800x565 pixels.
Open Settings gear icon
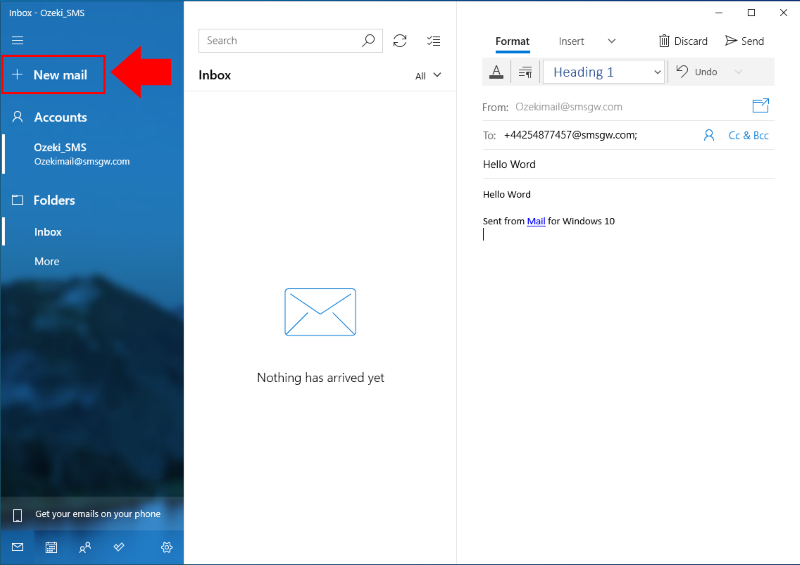[x=167, y=547]
